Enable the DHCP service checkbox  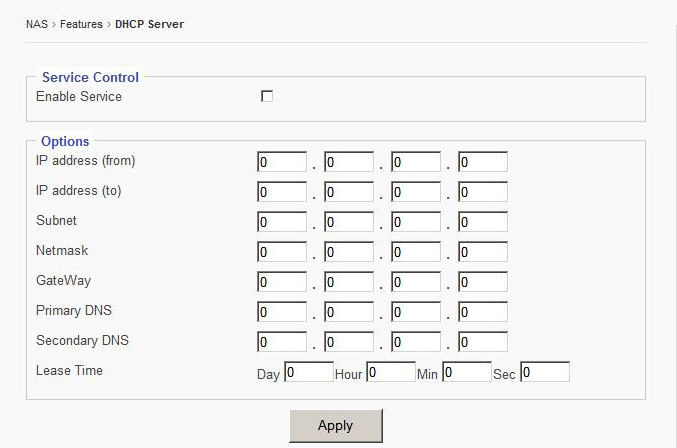[267, 96]
